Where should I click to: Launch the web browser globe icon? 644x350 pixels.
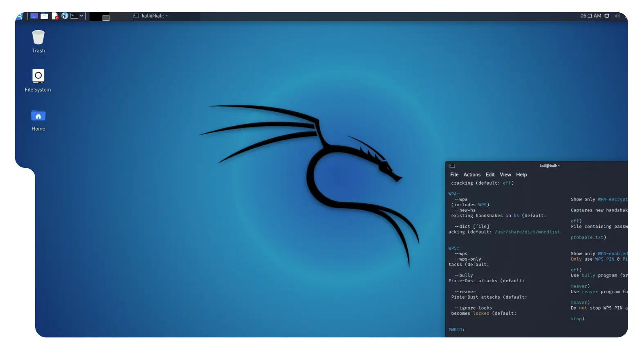[65, 16]
